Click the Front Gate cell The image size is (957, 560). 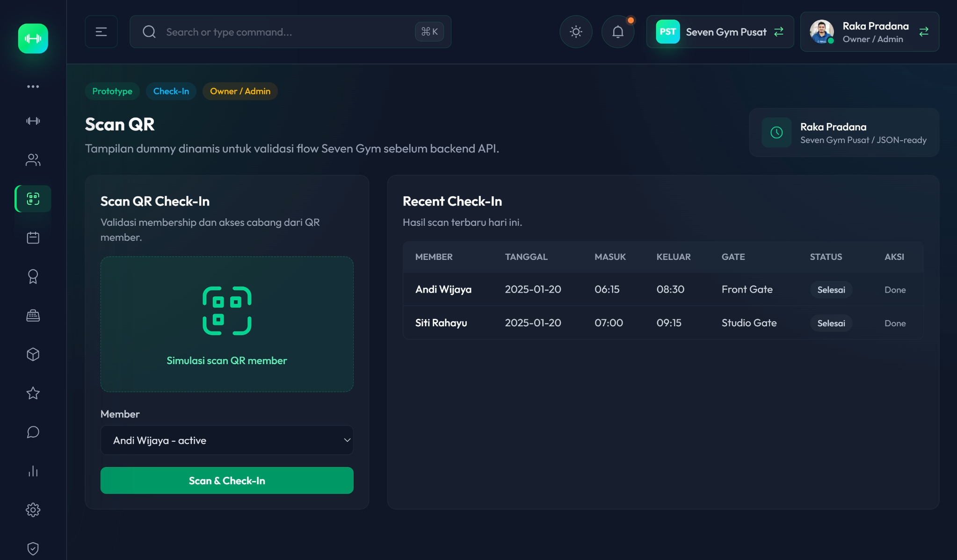click(x=747, y=289)
